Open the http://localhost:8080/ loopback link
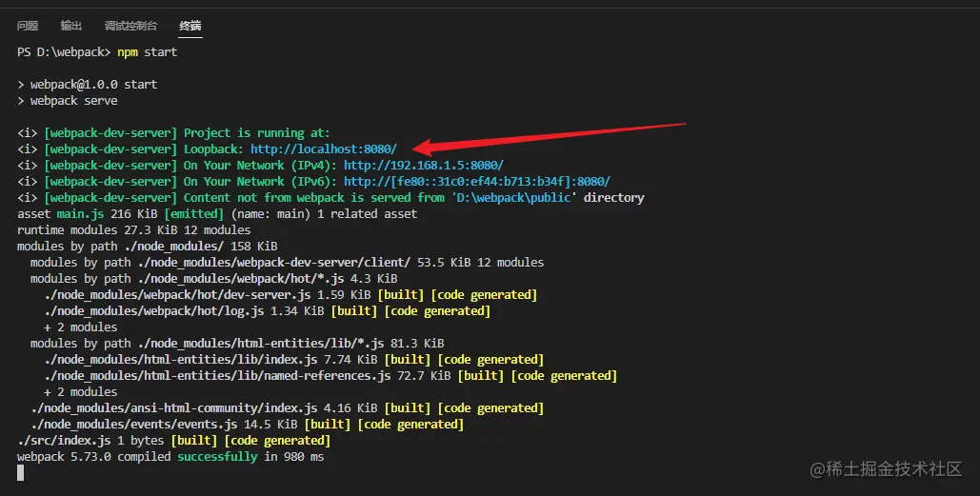The image size is (980, 496). pyautogui.click(x=324, y=149)
